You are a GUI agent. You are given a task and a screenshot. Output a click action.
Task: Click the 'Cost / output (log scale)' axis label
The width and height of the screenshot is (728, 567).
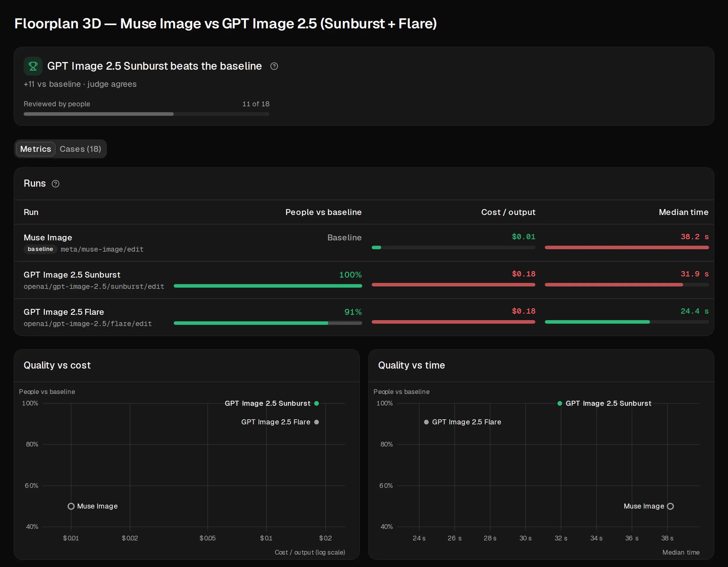coord(310,552)
